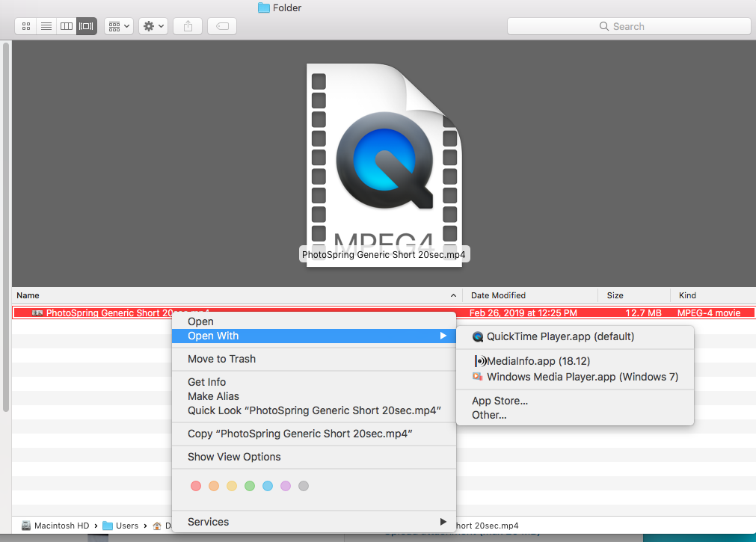Open with Windows Media Player.app
756x542 pixels.
[575, 377]
